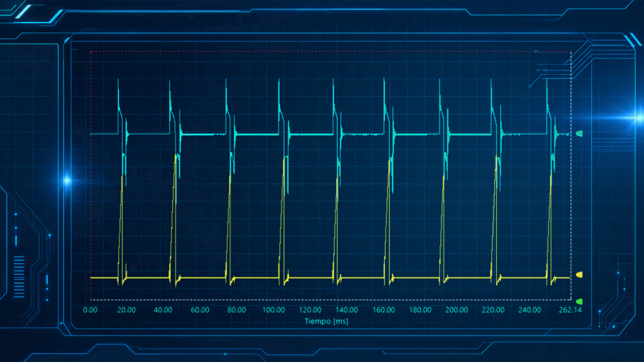644x362 pixels.
Task: Select the 200.00 time axis tick
Action: [457, 310]
